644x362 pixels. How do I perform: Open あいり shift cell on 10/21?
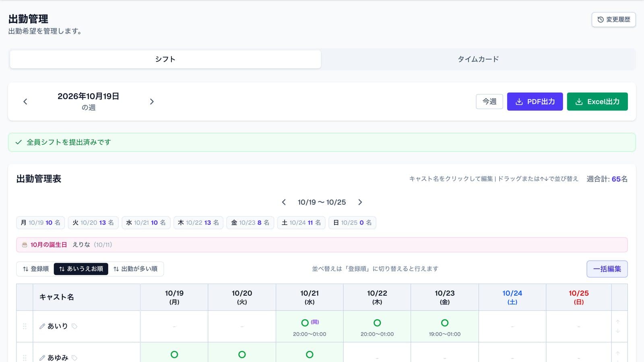(310, 326)
